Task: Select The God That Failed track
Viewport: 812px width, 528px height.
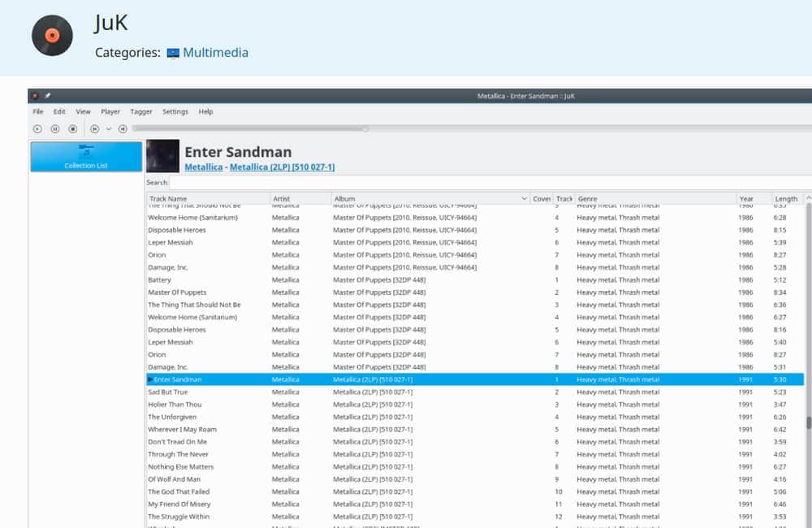Action: 475,491
